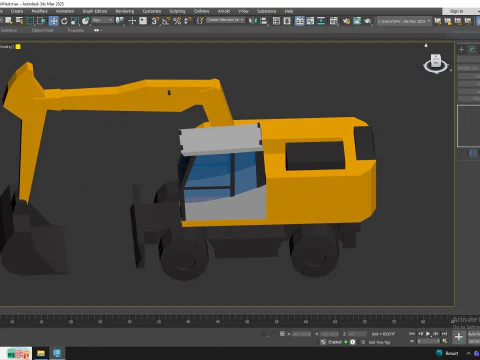Open the Animation menu
Screen dimensions: 480x360
pos(65,11)
